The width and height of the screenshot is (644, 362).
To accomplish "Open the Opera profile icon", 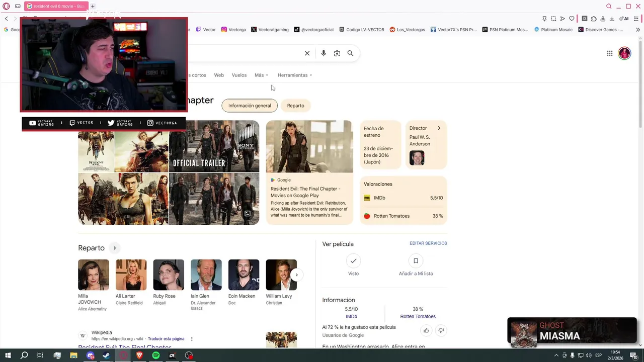I will [603, 19].
